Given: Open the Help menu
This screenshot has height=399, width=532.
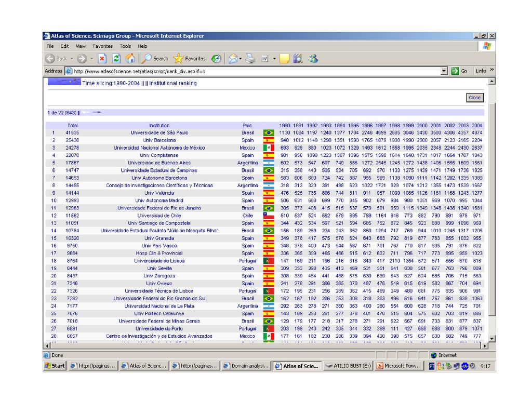Looking at the screenshot, I should [x=142, y=46].
